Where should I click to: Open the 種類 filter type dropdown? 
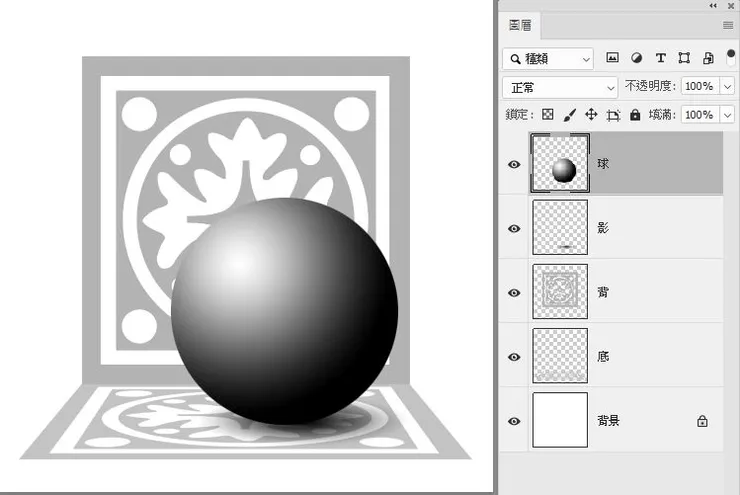click(548, 59)
